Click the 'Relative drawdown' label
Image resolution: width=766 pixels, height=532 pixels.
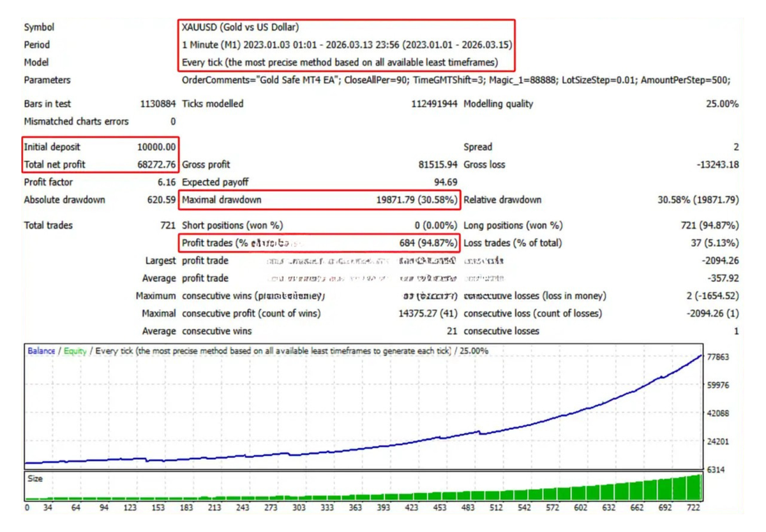point(502,200)
